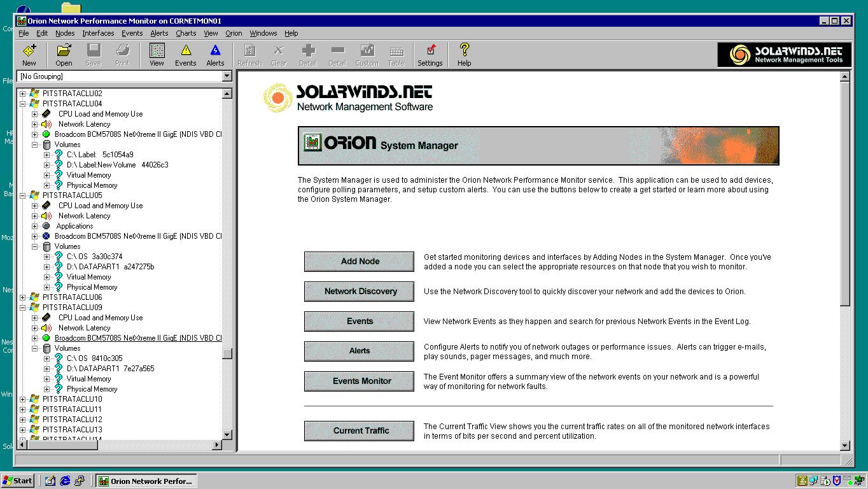Click Show Desktop quick launch icon
This screenshot has width=868, height=489.
50,481
